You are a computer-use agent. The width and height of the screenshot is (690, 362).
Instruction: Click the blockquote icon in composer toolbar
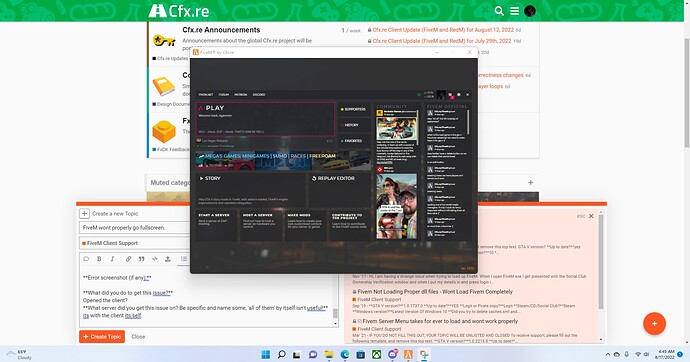[x=141, y=259]
